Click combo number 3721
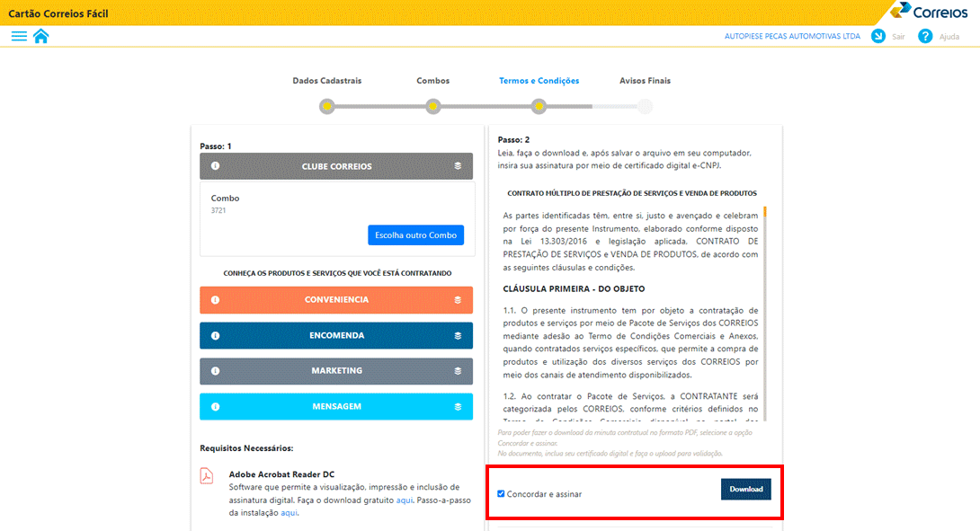The image size is (980, 531). (218, 210)
